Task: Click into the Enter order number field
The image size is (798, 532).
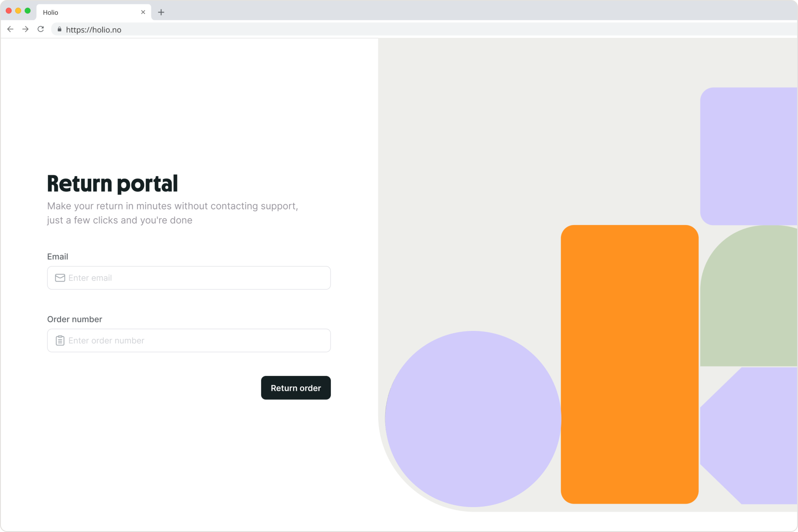Action: (196, 341)
